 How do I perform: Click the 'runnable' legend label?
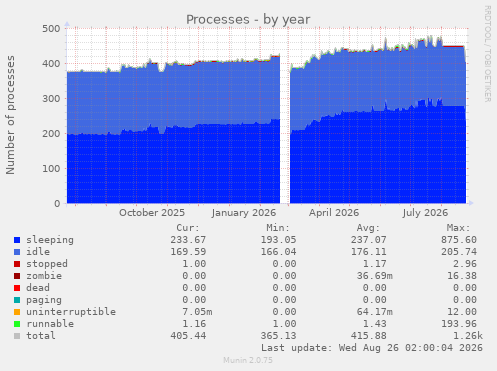(50, 324)
